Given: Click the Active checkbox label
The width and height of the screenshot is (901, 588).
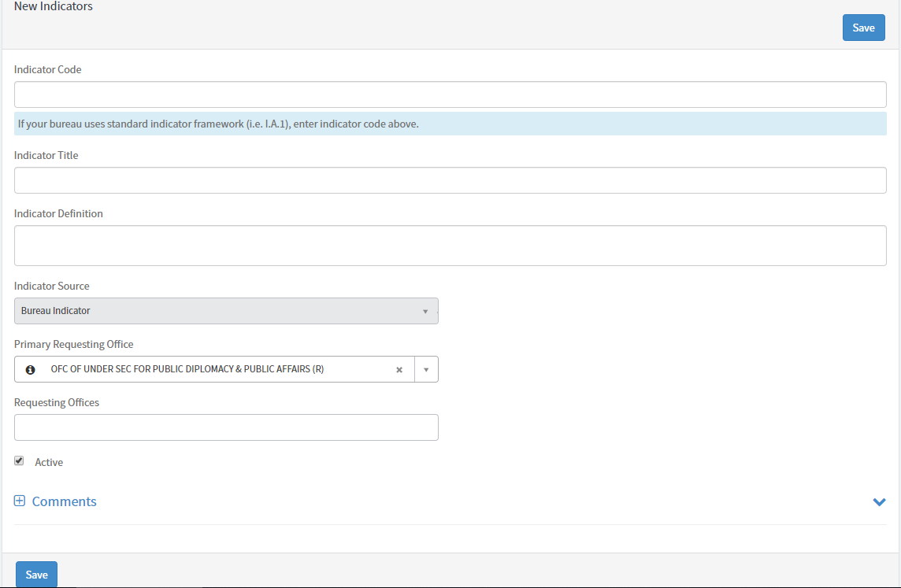Looking at the screenshot, I should click(x=49, y=462).
